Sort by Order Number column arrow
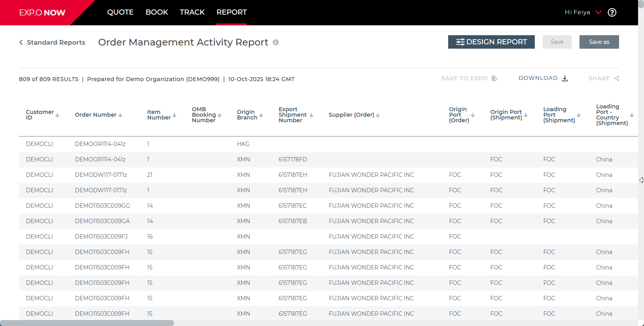This screenshot has width=644, height=326. click(x=120, y=115)
